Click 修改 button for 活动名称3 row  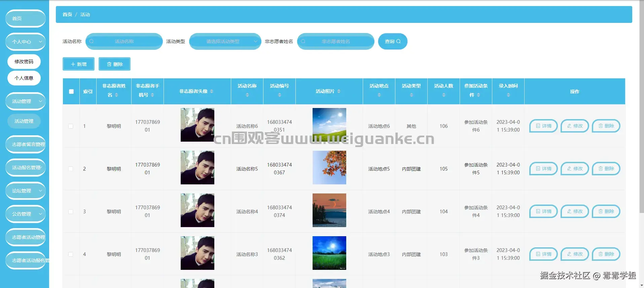[575, 254]
